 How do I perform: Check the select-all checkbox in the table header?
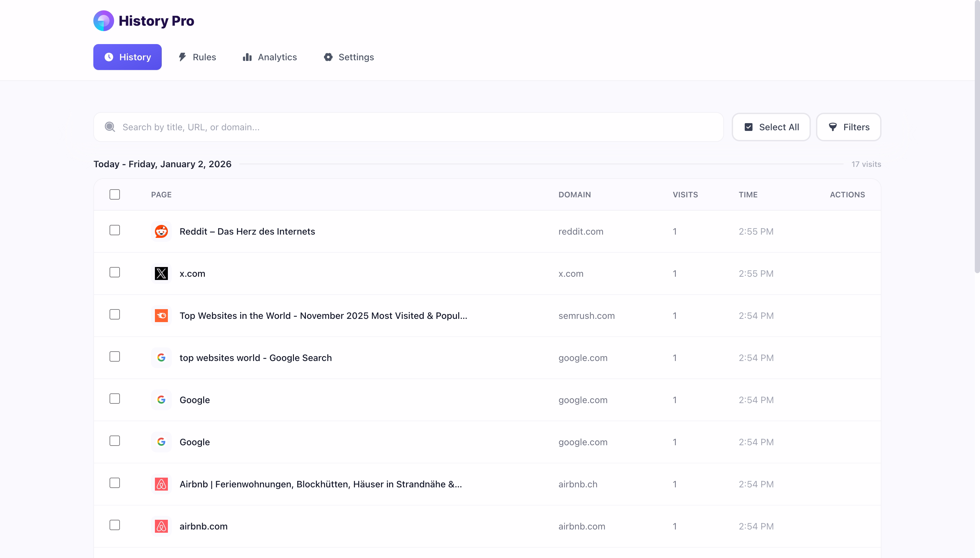click(114, 194)
